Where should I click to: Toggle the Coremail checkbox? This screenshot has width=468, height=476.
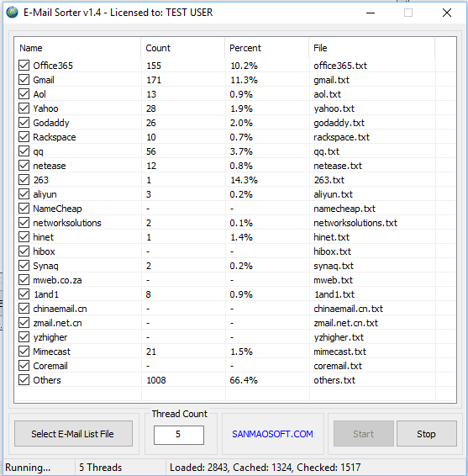click(24, 366)
